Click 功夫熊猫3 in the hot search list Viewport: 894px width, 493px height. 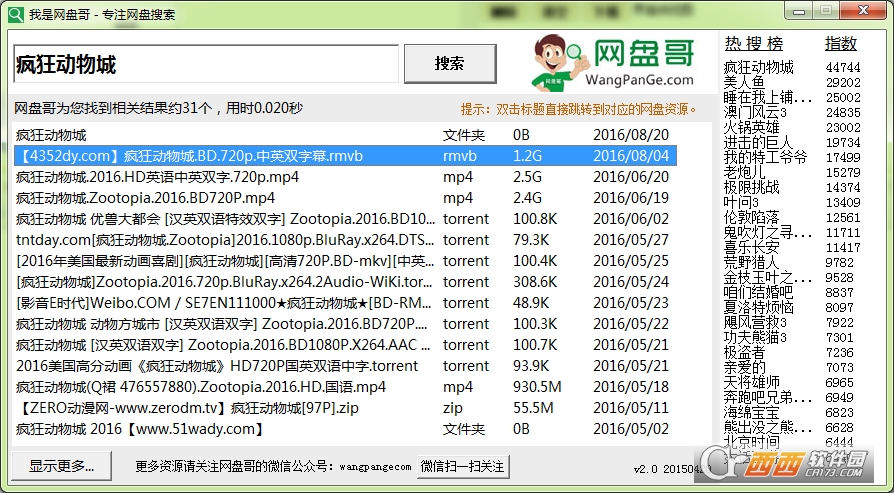tap(755, 337)
